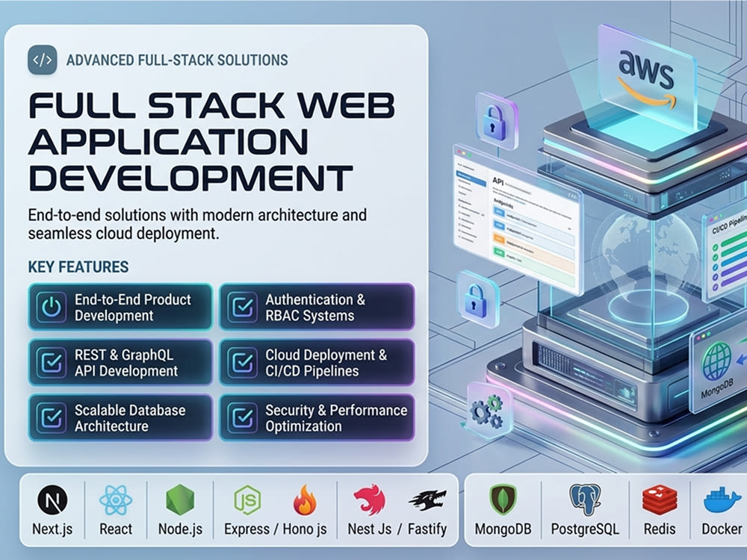Viewport: 747px width, 560px height.
Task: Select the upper padlock icon near AWS
Action: [x=496, y=121]
